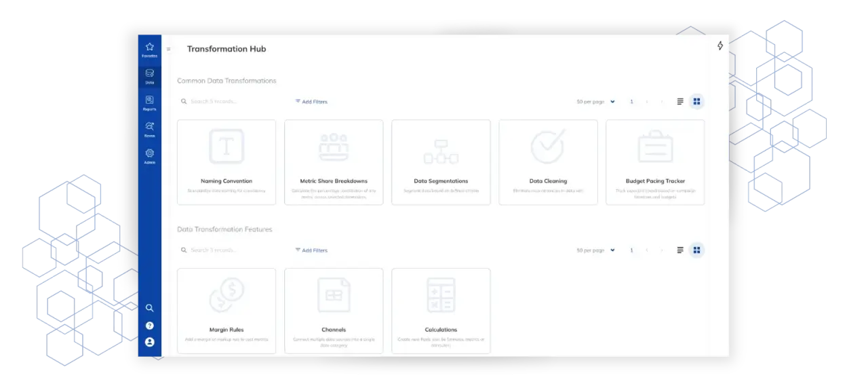Click the Data Transformation Features heading

224,229
